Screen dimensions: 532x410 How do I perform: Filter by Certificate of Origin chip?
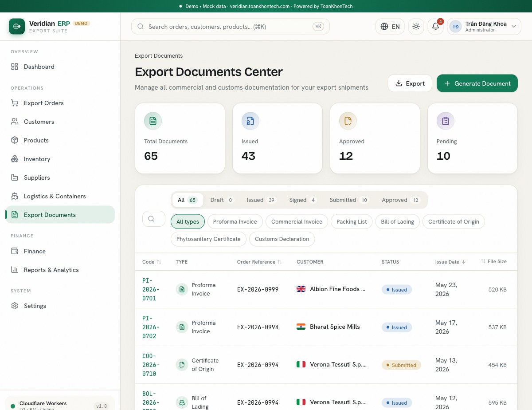tap(454, 222)
